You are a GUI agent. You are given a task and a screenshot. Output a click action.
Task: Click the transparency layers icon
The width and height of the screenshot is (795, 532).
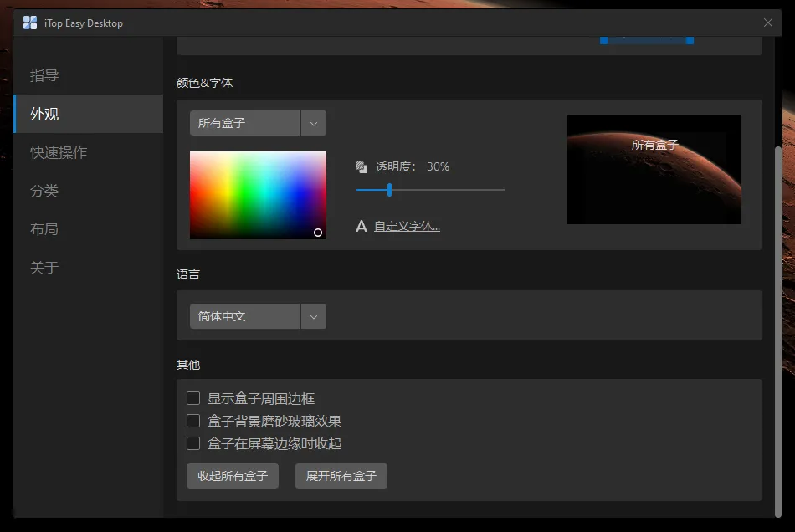361,166
